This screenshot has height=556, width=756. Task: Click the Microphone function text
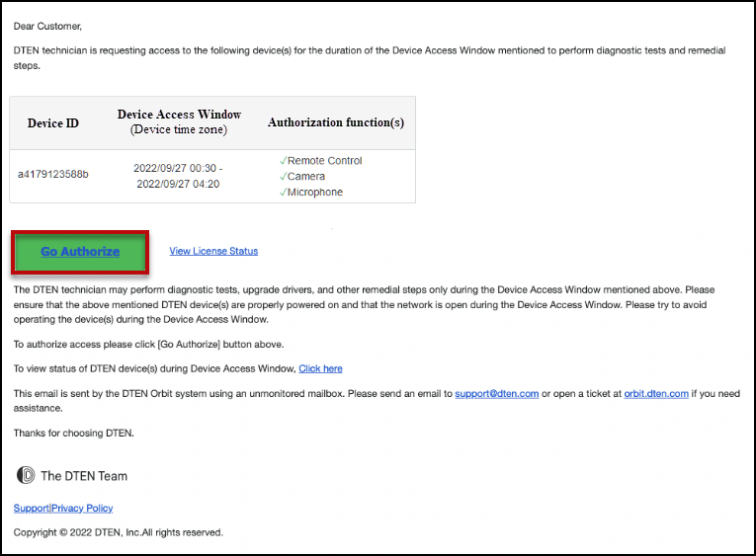[x=315, y=193]
